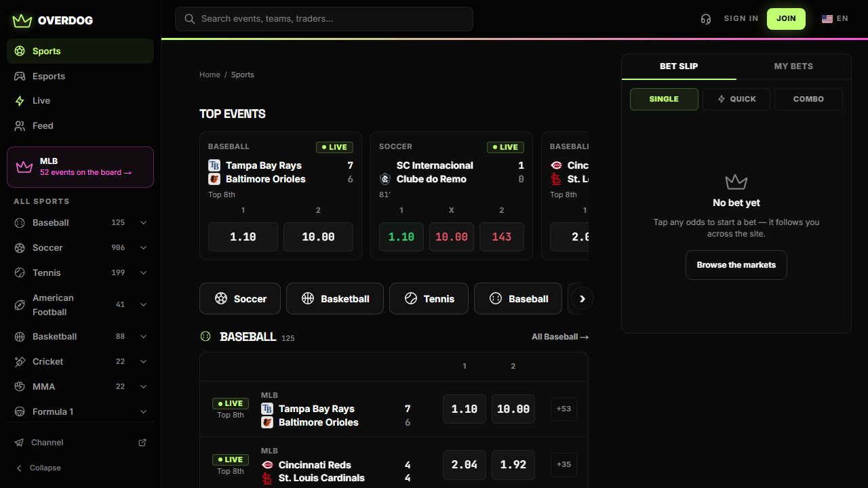Click the Channel paper plane icon
Viewport: 868px width, 488px height.
(20, 443)
